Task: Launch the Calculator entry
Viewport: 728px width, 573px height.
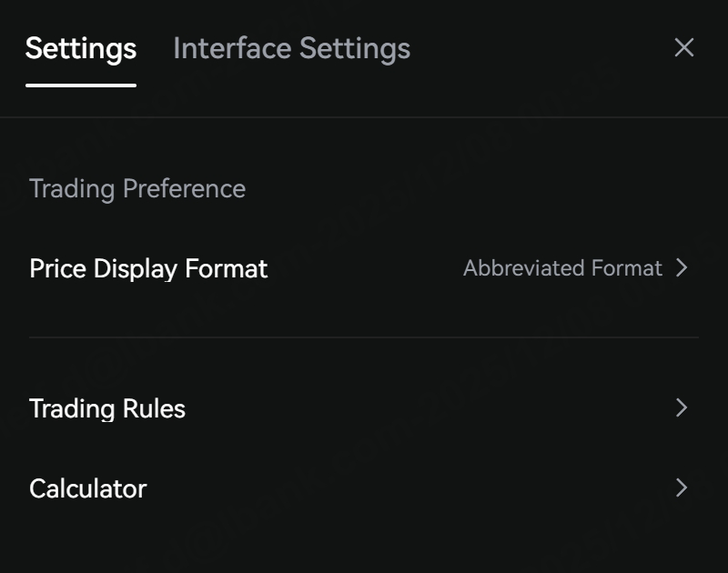Action: coord(88,489)
